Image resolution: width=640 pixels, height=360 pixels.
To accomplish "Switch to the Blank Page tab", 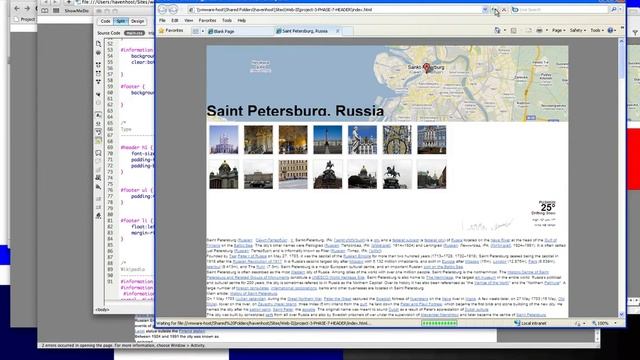I will 240,31.
